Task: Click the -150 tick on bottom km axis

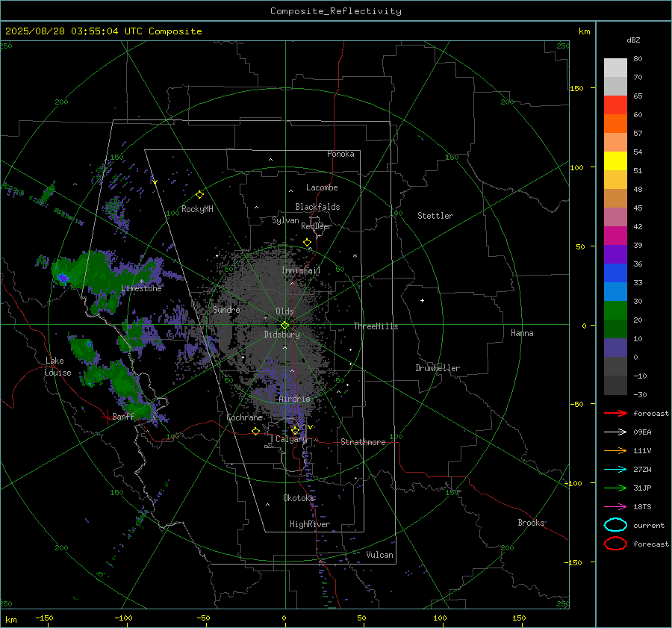Action: point(44,618)
